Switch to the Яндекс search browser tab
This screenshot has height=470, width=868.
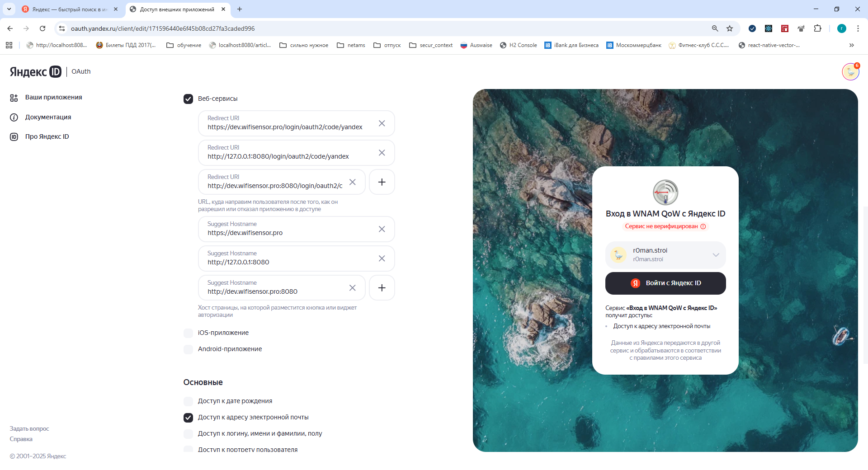[69, 9]
